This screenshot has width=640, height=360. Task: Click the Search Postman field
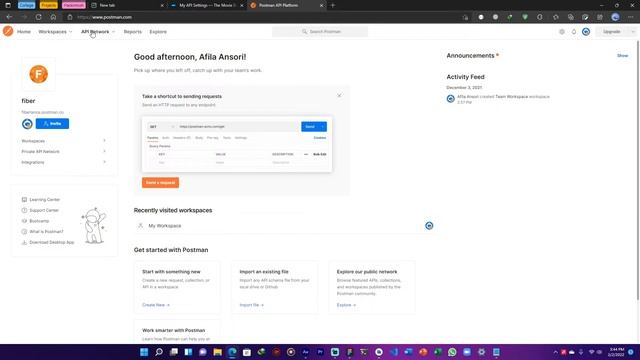[320, 31]
